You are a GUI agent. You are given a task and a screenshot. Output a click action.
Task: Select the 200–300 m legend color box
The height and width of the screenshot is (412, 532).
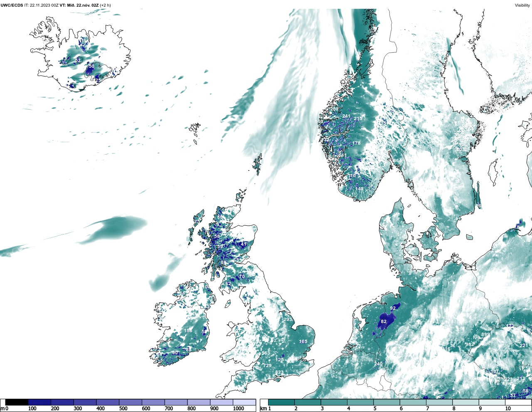point(62,402)
